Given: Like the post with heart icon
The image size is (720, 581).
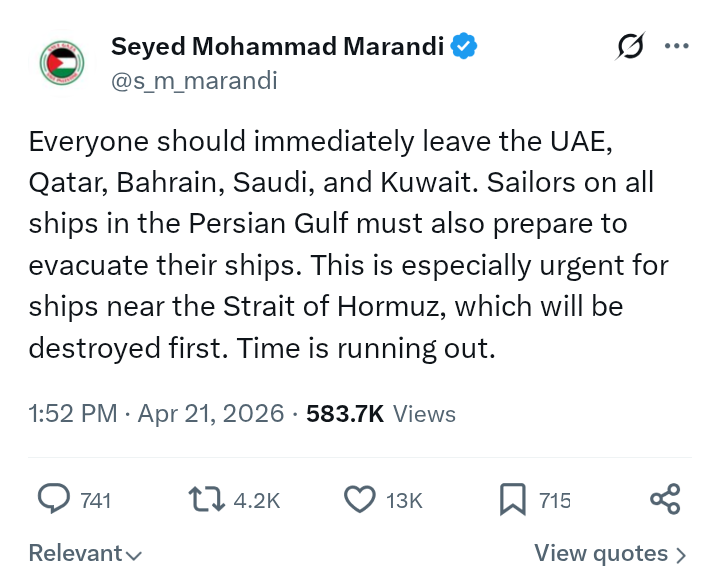Looking at the screenshot, I should pyautogui.click(x=360, y=498).
